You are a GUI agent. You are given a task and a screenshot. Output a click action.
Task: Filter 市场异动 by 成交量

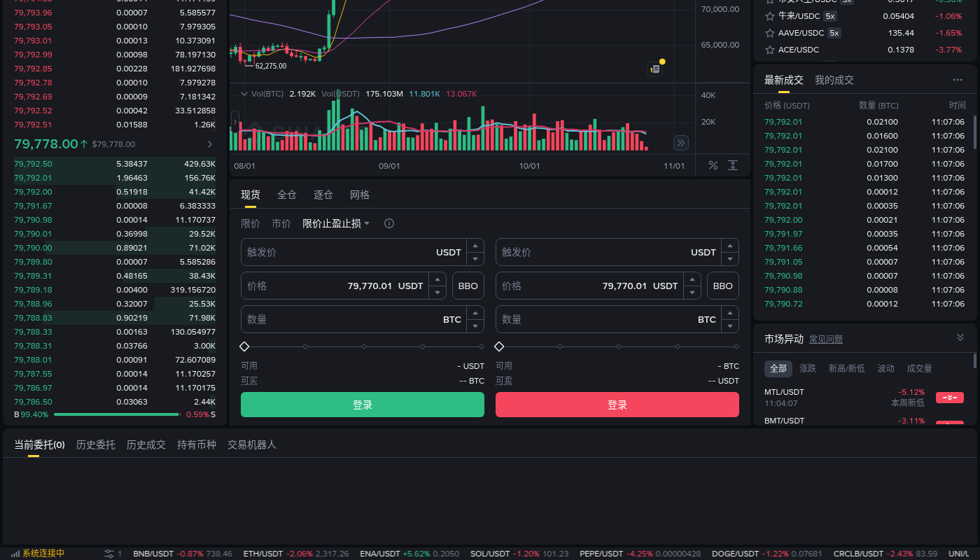tap(920, 368)
